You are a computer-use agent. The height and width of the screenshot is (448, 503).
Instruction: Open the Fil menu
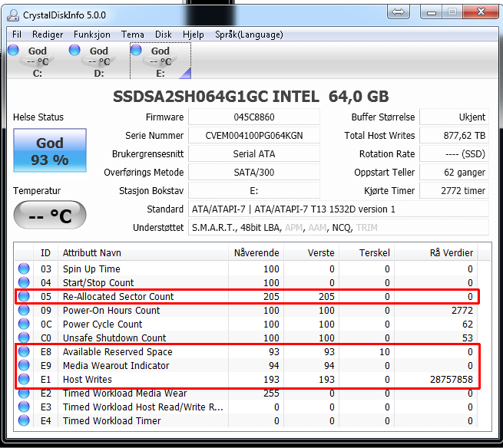pos(17,35)
